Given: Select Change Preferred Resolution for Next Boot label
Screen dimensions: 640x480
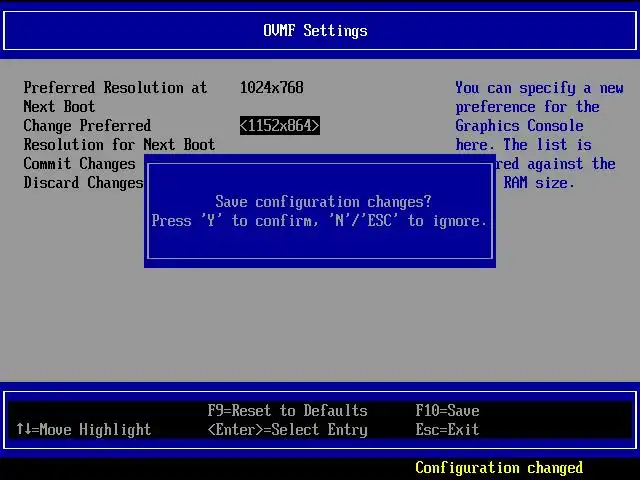Looking at the screenshot, I should (119, 135).
